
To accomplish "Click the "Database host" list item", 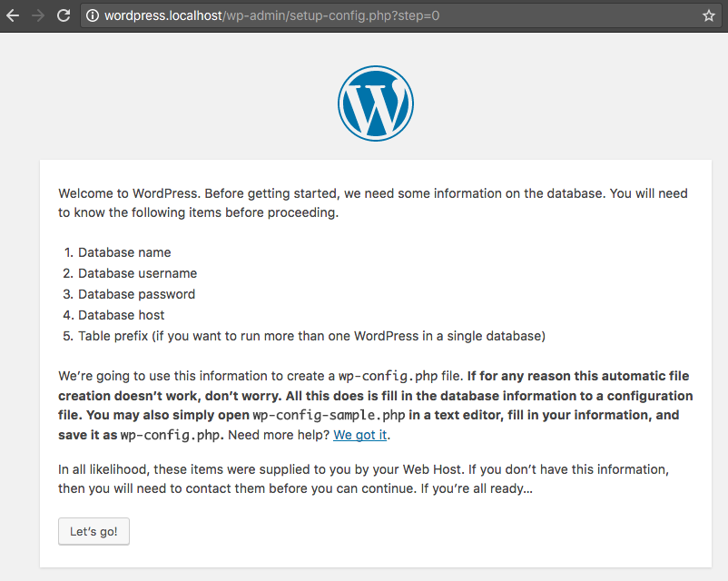I will 122,315.
